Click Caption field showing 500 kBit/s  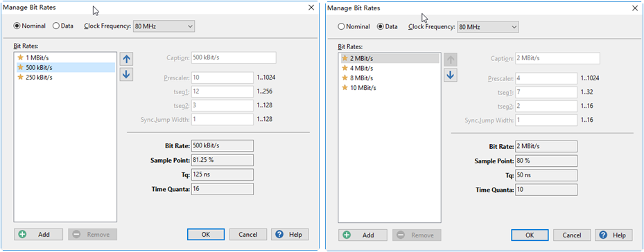click(234, 57)
